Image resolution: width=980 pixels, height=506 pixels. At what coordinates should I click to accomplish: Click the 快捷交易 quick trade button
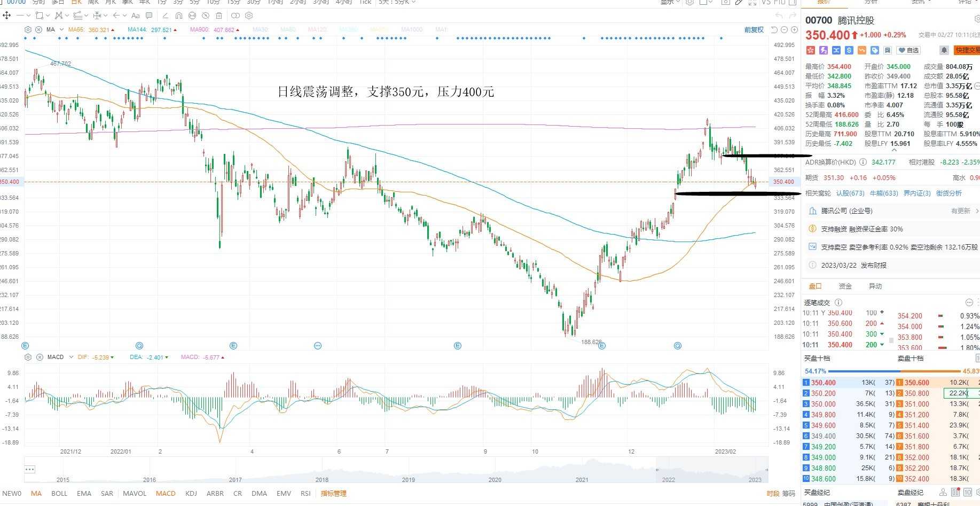pos(967,50)
